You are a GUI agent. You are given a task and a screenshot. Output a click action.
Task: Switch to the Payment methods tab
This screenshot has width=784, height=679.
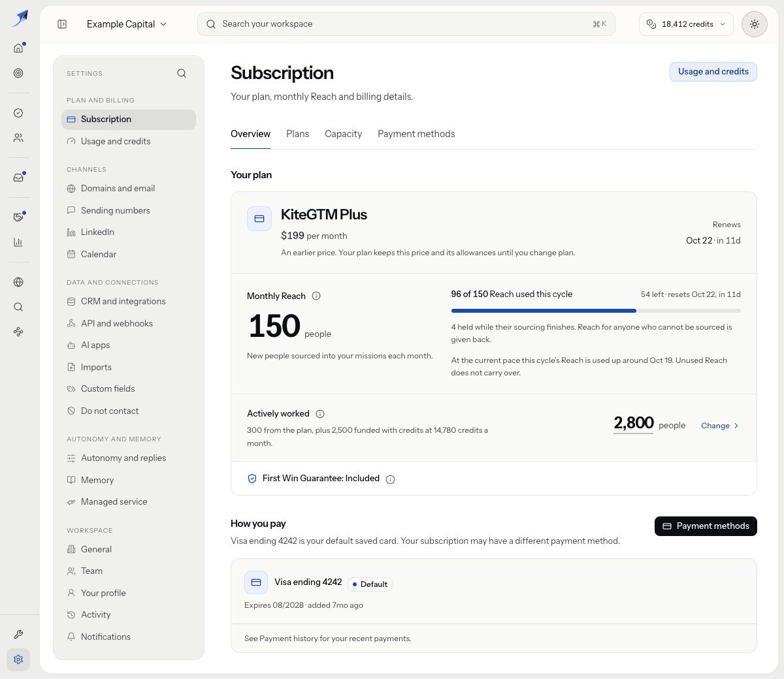tap(416, 134)
